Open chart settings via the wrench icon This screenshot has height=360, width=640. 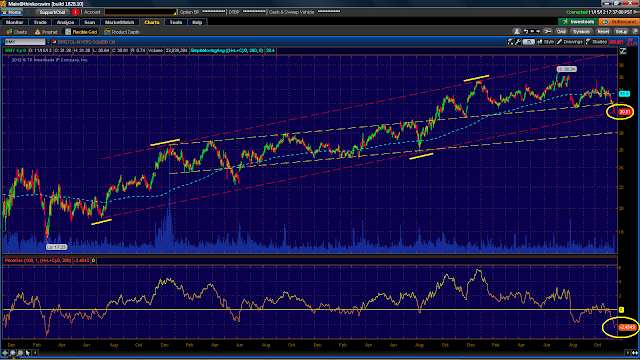[518, 42]
